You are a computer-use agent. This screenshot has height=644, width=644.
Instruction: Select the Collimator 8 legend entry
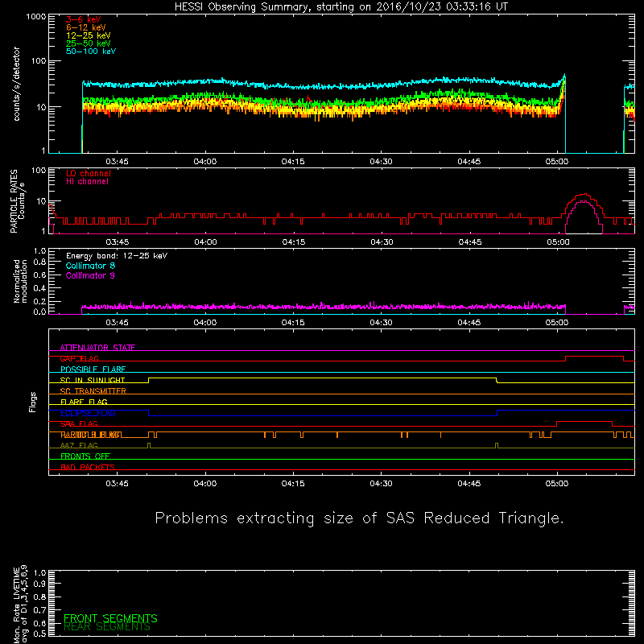click(90, 266)
